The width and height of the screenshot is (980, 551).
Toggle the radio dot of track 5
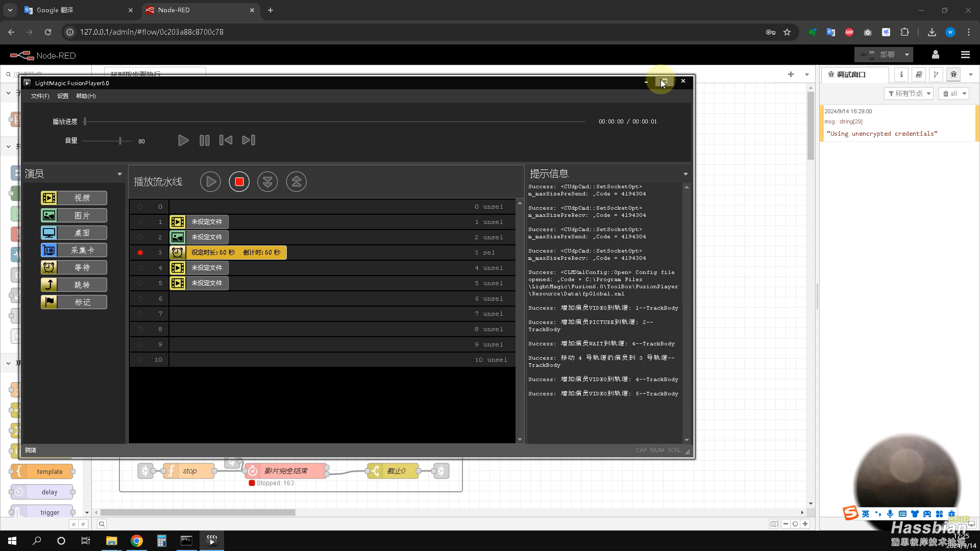click(x=140, y=283)
